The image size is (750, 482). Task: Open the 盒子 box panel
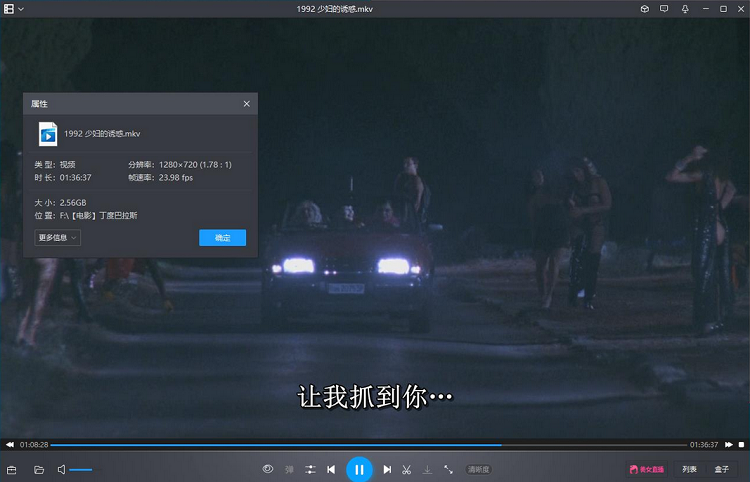(722, 469)
